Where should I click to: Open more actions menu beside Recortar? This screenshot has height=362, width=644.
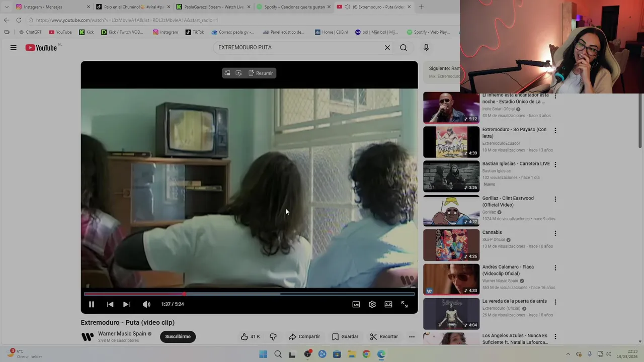[x=412, y=337]
